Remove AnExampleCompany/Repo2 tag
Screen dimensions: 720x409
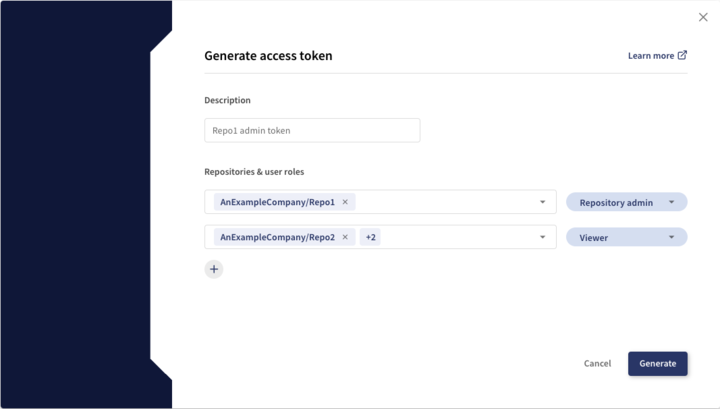coord(345,237)
